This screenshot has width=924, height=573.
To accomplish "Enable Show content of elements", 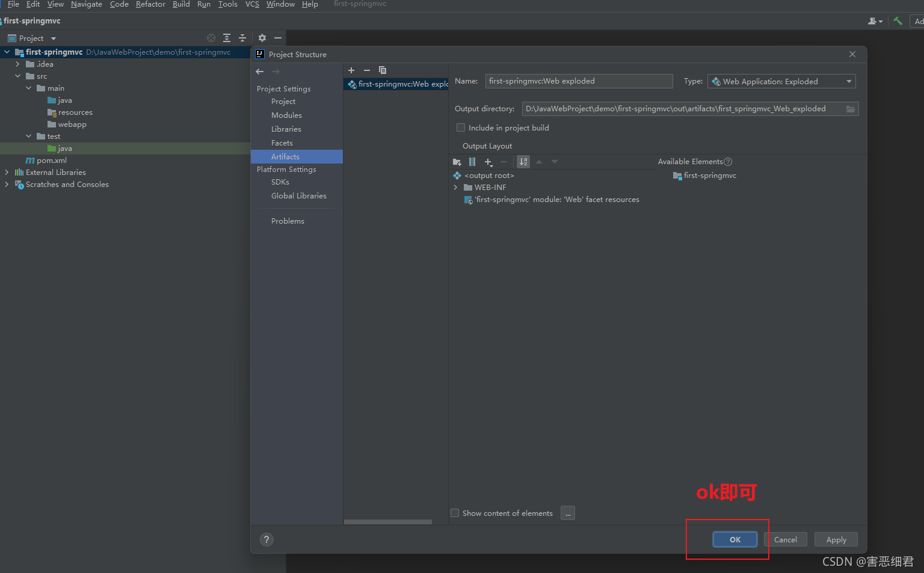I will click(x=455, y=513).
